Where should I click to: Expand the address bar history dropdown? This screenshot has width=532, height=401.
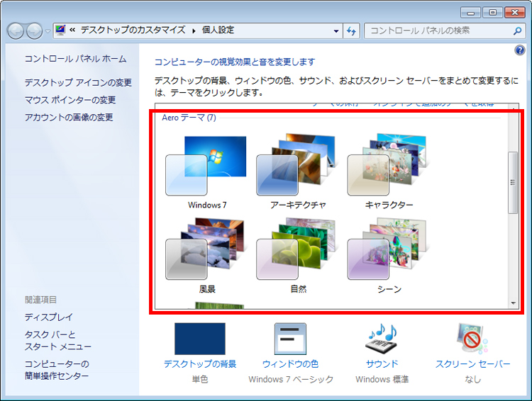click(x=336, y=31)
